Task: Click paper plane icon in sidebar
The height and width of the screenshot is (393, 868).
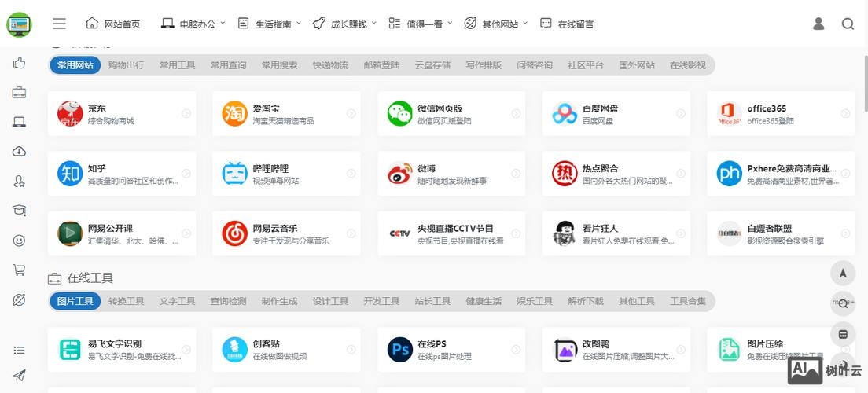Action: [19, 375]
